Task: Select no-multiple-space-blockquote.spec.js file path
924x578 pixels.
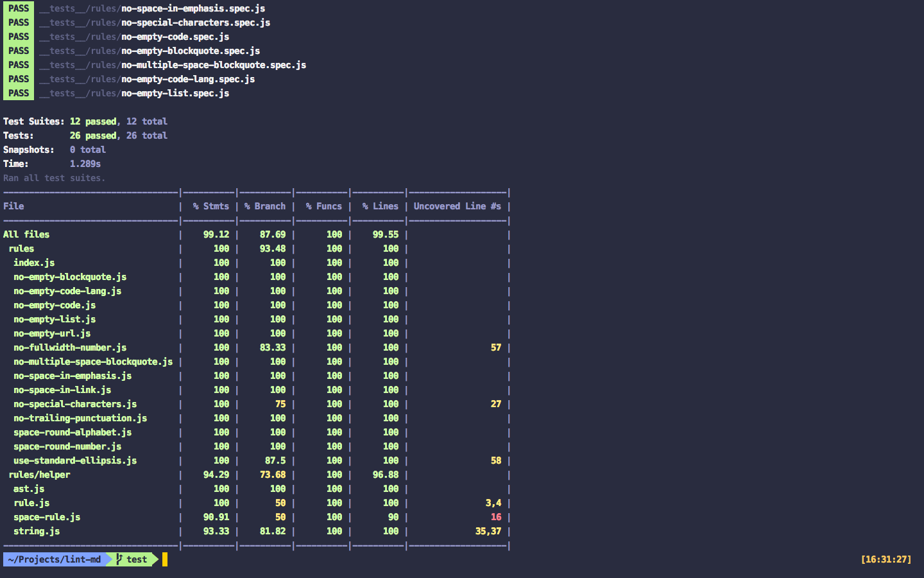Action: 173,65
